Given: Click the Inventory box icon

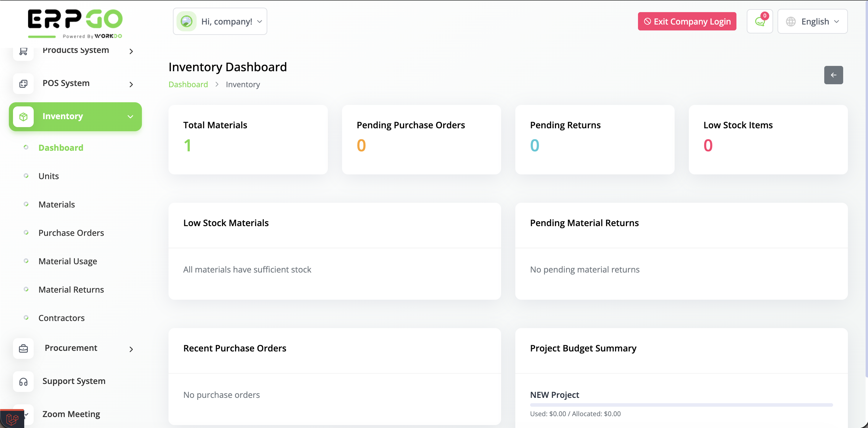Looking at the screenshot, I should click(x=23, y=116).
